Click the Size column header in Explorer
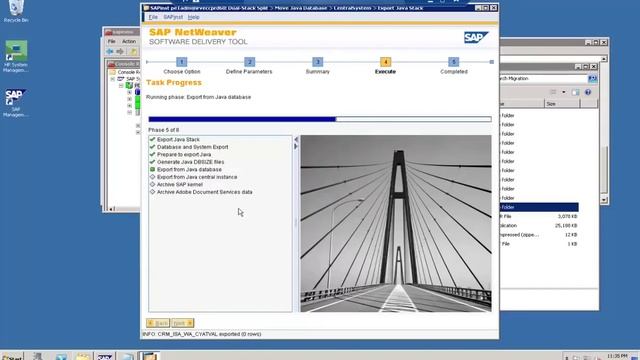 pos(562,104)
